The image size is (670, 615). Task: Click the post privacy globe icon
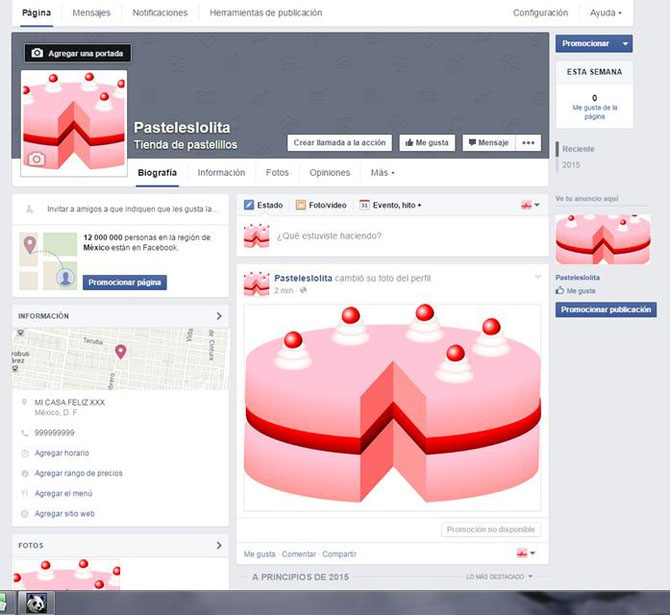[x=303, y=291]
